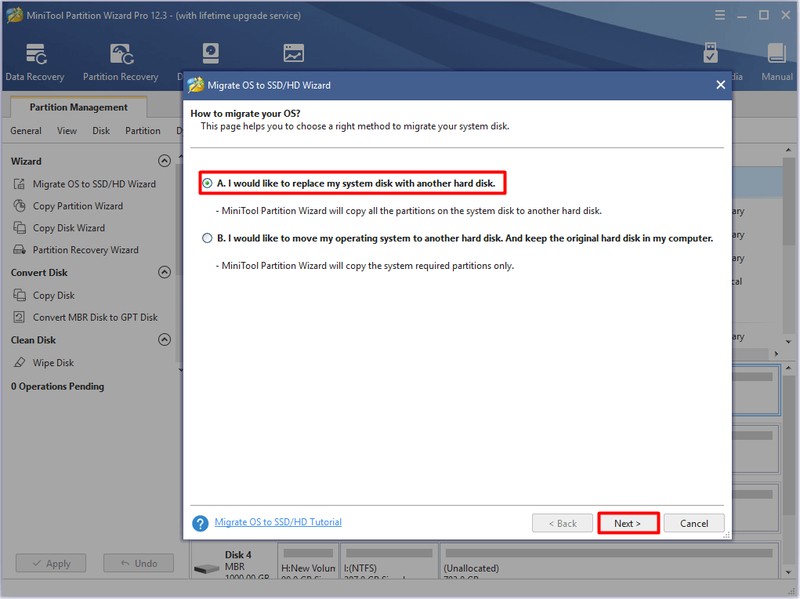
Task: Open the hamburger menu in the title bar
Action: point(720,15)
